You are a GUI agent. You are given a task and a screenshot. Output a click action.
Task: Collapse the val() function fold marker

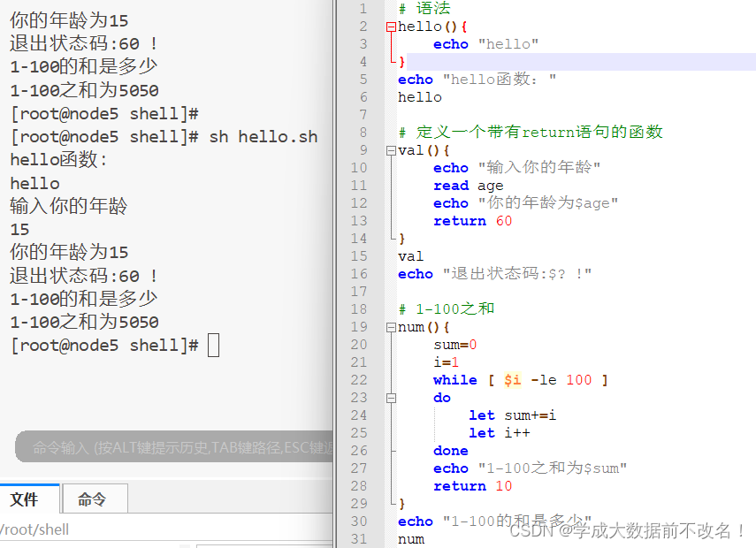coord(391,151)
